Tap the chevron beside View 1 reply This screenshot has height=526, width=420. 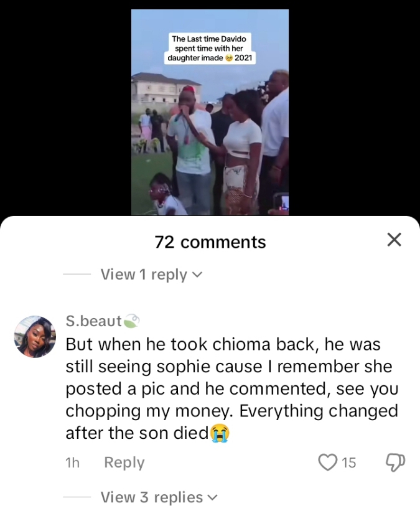(197, 275)
